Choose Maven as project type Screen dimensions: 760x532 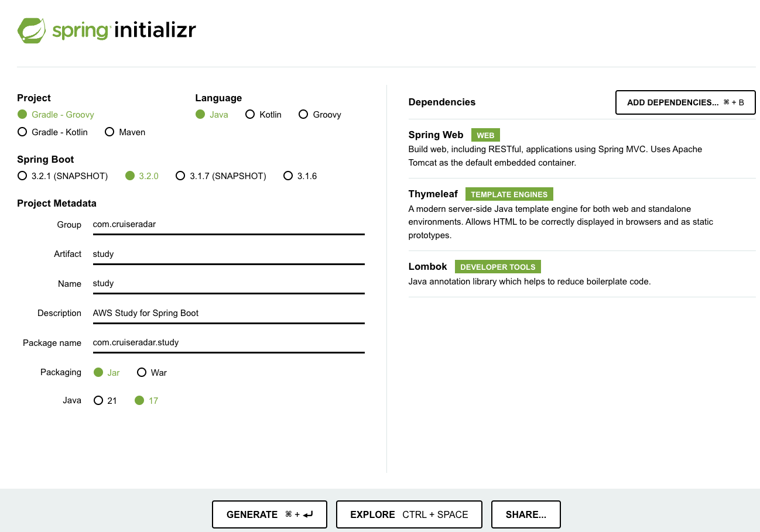pos(125,132)
